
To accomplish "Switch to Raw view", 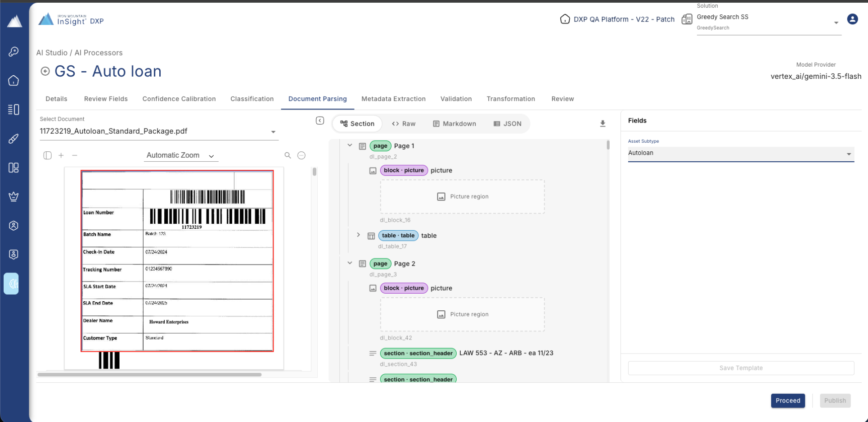I will (x=404, y=123).
